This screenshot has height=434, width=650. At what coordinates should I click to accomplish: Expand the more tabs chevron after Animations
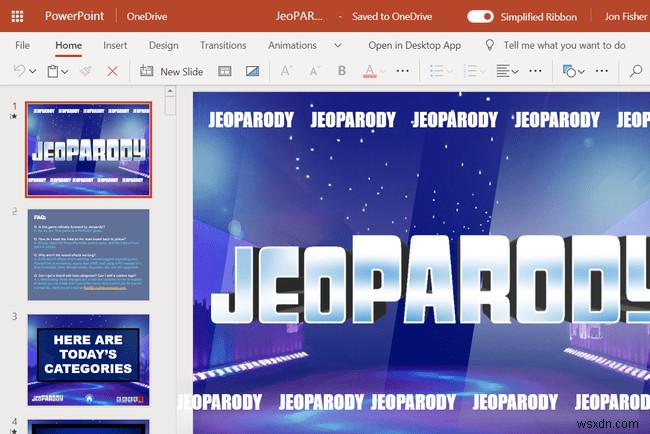[x=337, y=45]
